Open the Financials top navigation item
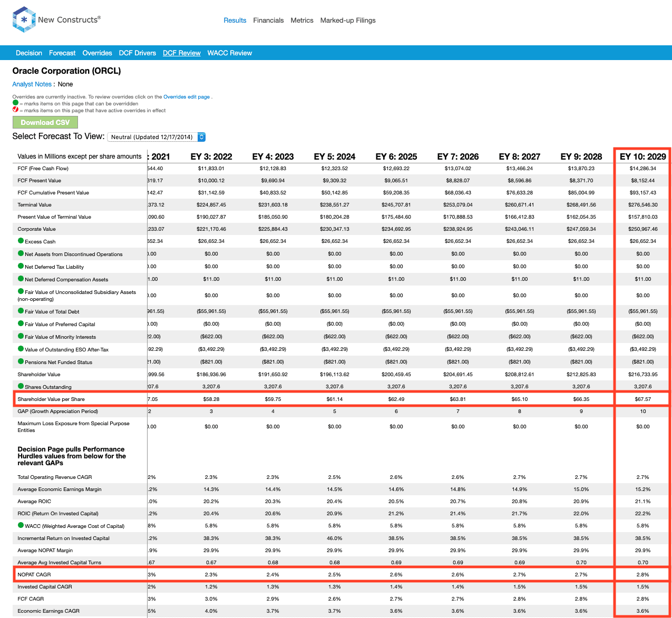The width and height of the screenshot is (672, 618). (268, 21)
